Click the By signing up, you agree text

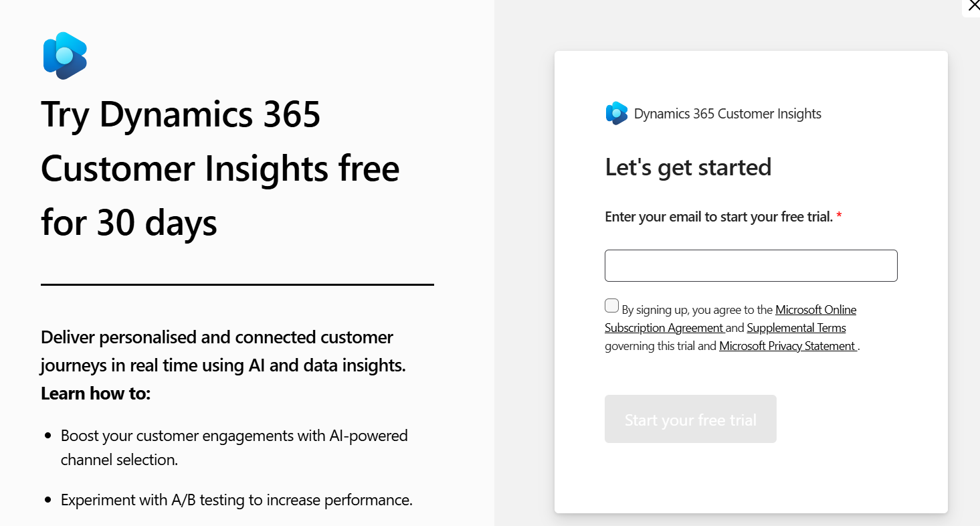(697, 310)
